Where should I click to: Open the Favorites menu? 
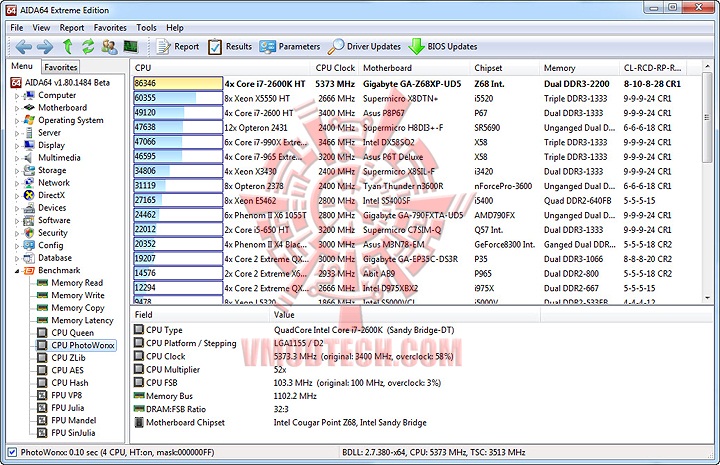pyautogui.click(x=110, y=28)
